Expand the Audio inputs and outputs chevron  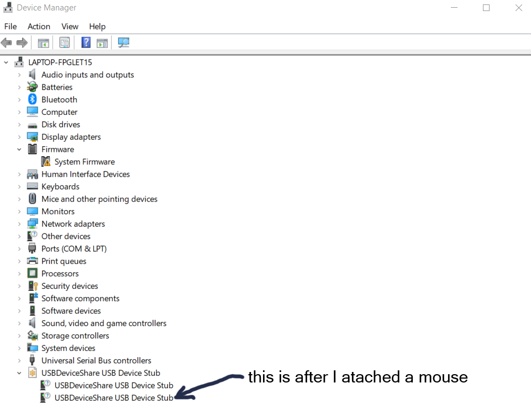[19, 75]
